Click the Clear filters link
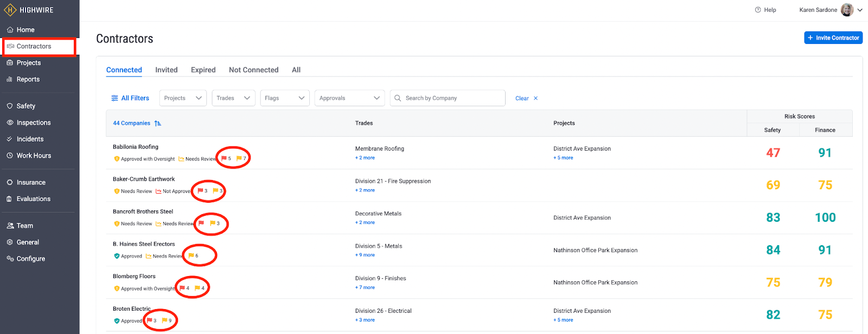 click(526, 99)
